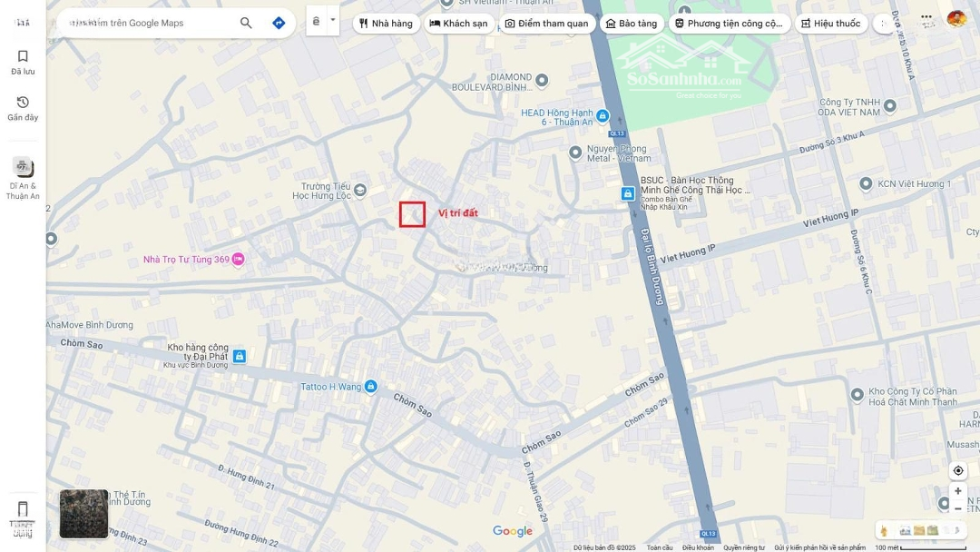Image resolution: width=980 pixels, height=552 pixels.
Task: Click the Đường Số 3 Khu A label
Action: [832, 142]
